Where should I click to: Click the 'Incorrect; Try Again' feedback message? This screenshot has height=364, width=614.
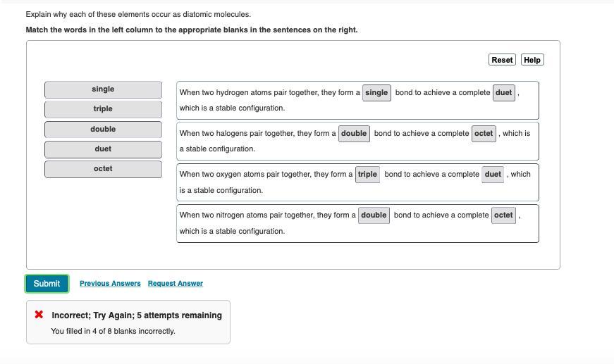click(x=137, y=315)
